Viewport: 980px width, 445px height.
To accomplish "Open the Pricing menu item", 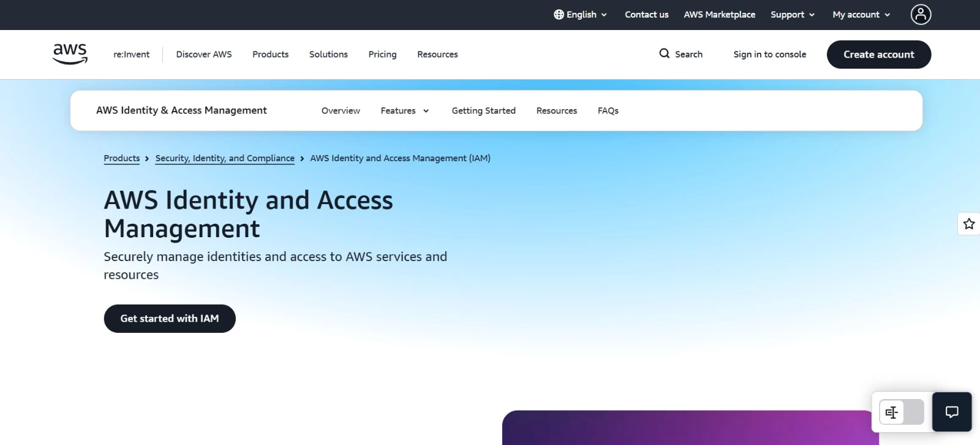I will pyautogui.click(x=382, y=55).
